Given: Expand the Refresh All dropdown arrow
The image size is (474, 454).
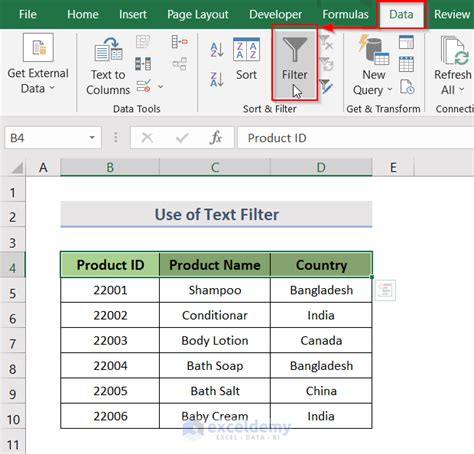Looking at the screenshot, I should click(x=462, y=89).
